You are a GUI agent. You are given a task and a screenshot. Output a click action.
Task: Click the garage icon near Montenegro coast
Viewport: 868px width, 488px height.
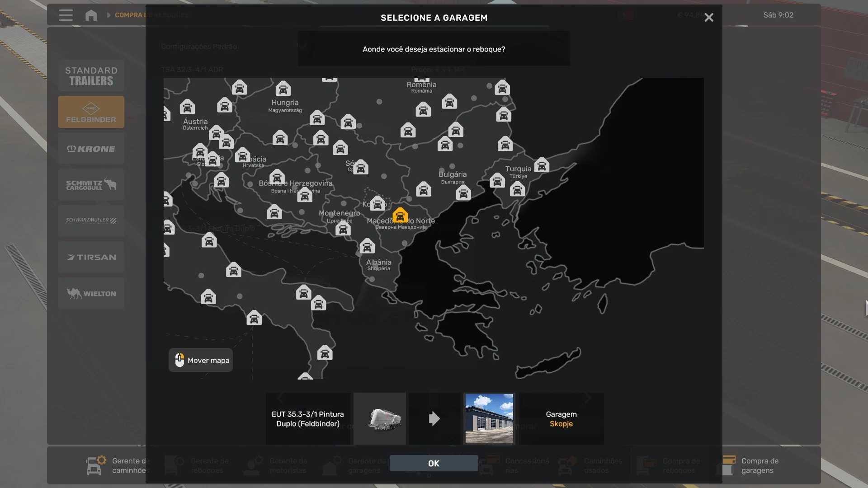(x=343, y=229)
